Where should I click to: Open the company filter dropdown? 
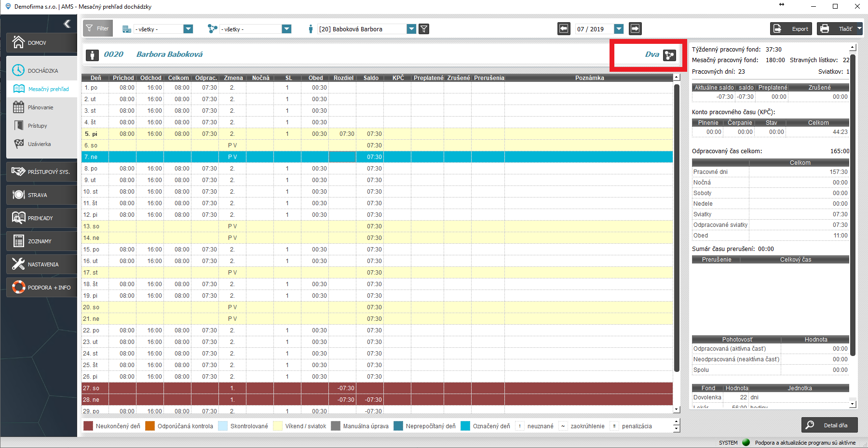[188, 29]
